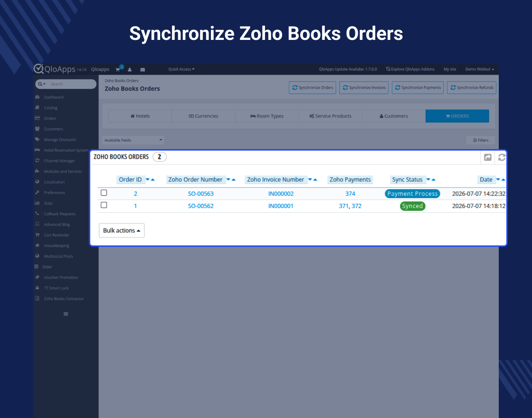
Task: Open Advanced Blog in sidebar
Action: 57,224
